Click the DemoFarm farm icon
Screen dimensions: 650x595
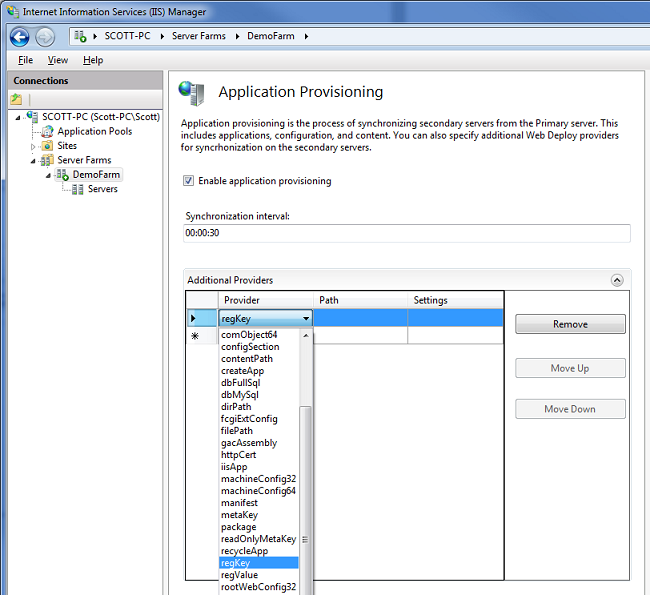63,175
